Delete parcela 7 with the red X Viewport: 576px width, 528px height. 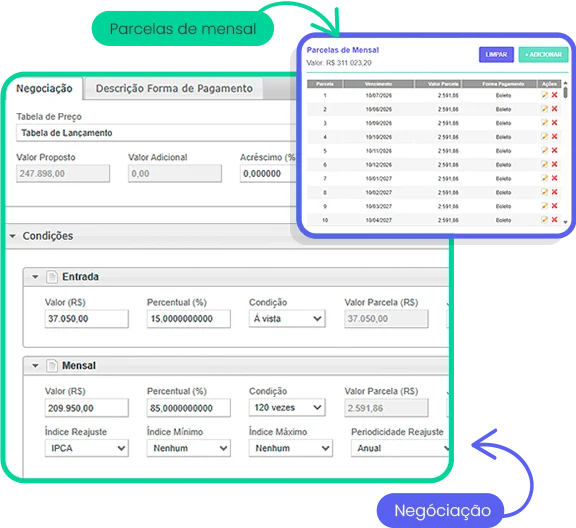point(555,178)
